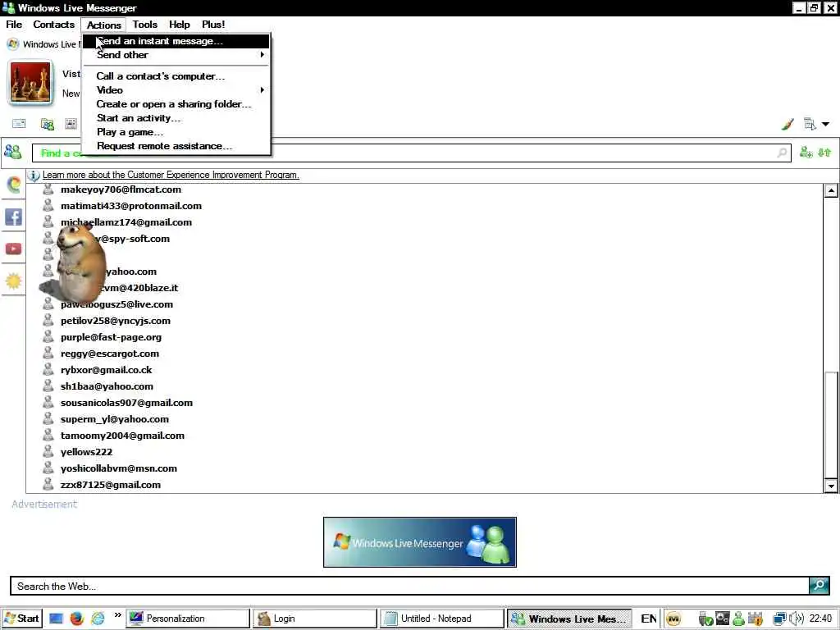Click the sharing folders icon
Screen dimensions: 840x630
[x=47, y=125]
